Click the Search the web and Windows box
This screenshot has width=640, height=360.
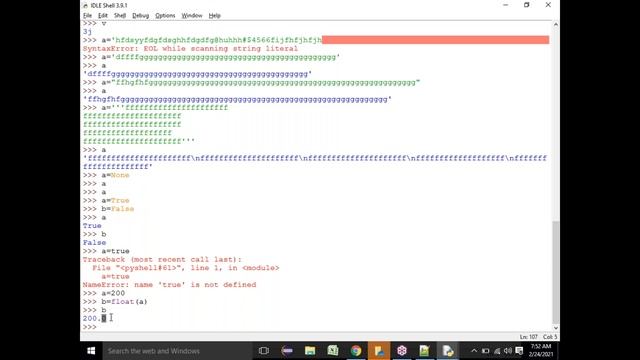(x=177, y=351)
